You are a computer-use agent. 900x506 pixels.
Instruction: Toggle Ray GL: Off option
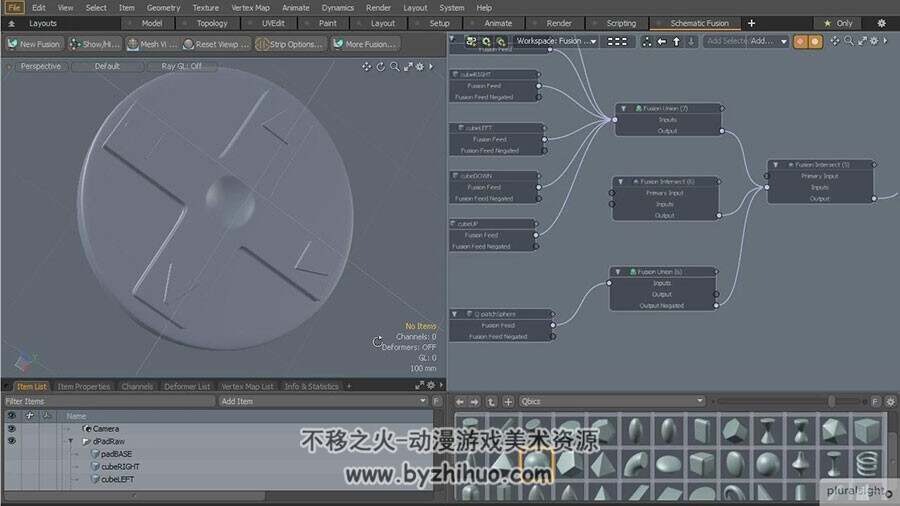[181, 67]
